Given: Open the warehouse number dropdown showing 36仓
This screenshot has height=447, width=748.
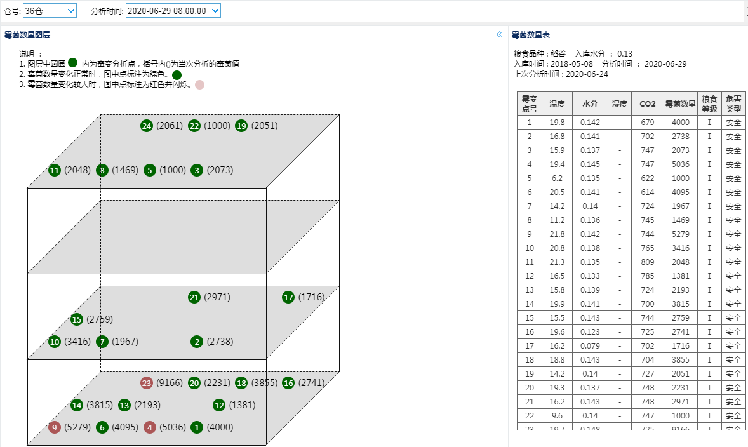Looking at the screenshot, I should click(49, 10).
